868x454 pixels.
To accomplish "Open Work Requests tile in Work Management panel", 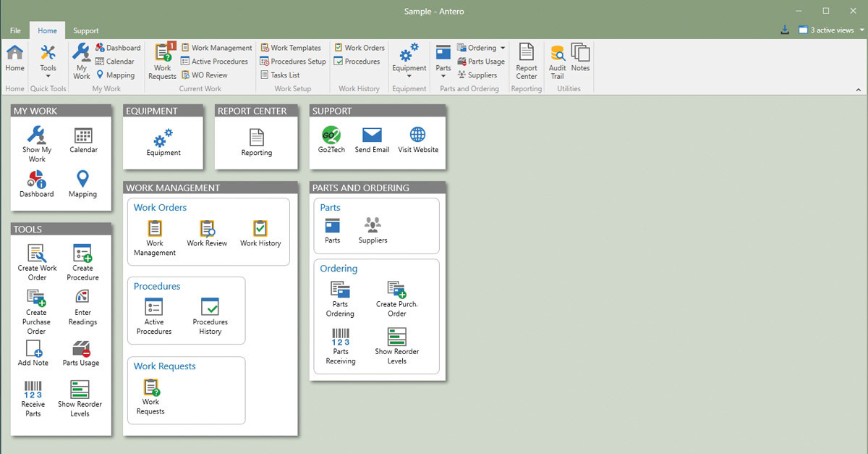I will (150, 397).
